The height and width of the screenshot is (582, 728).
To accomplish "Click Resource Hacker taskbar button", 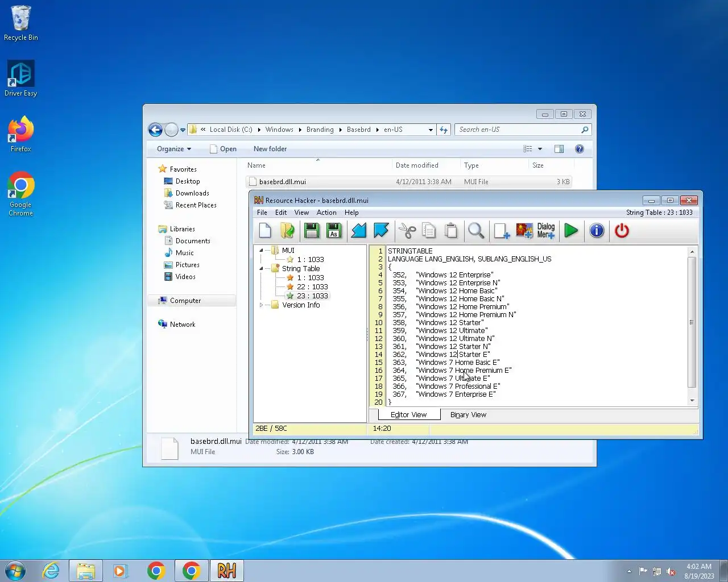I will point(226,571).
